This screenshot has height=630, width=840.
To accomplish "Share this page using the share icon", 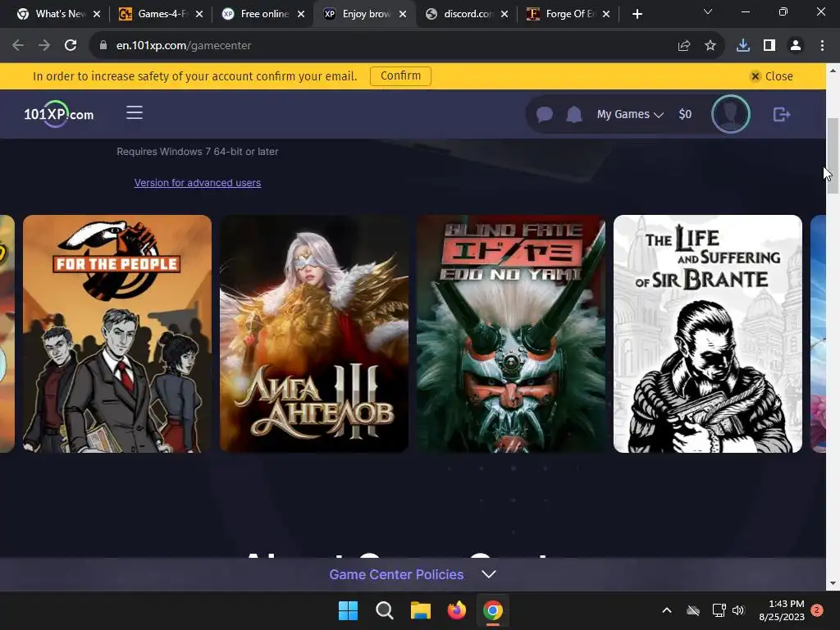I will click(x=684, y=46).
